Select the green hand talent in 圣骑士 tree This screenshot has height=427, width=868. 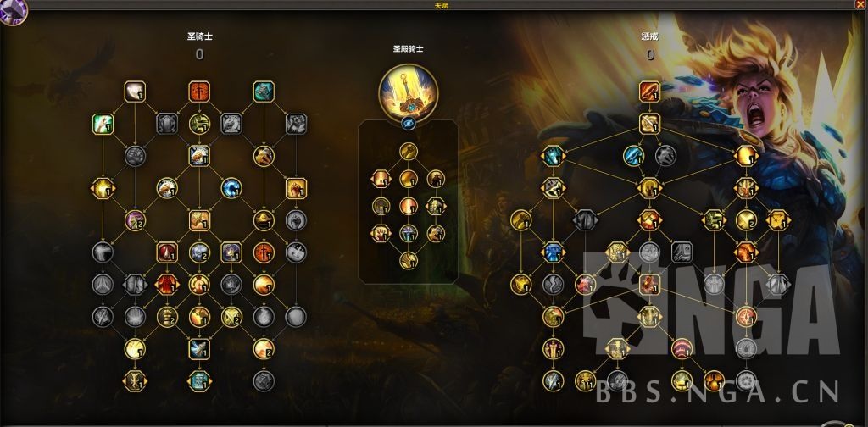103,124
